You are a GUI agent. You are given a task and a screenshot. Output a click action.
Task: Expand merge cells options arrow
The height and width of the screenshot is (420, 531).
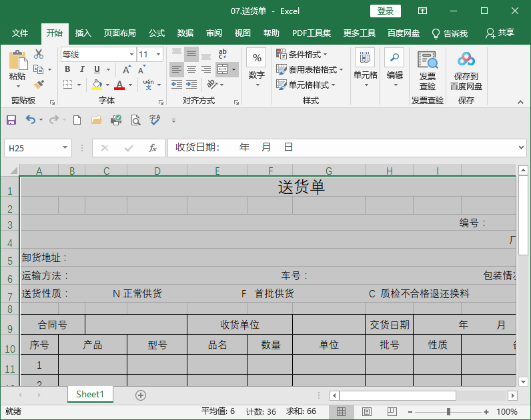point(233,70)
